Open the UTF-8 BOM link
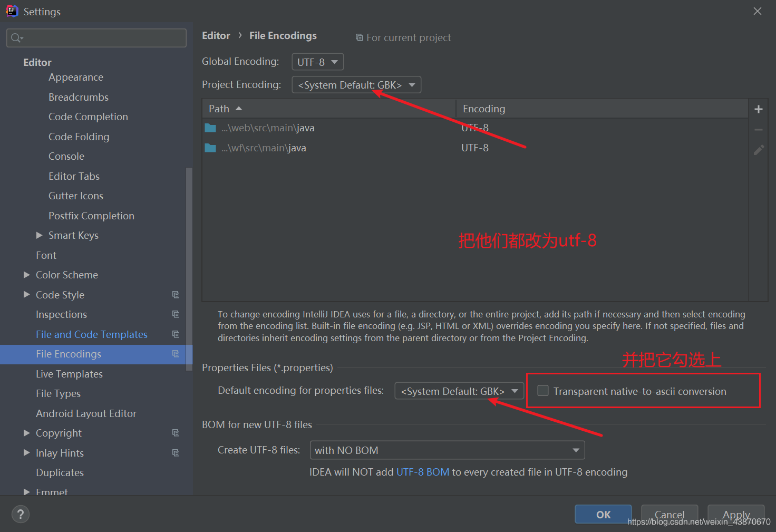This screenshot has width=776, height=532. click(423, 472)
